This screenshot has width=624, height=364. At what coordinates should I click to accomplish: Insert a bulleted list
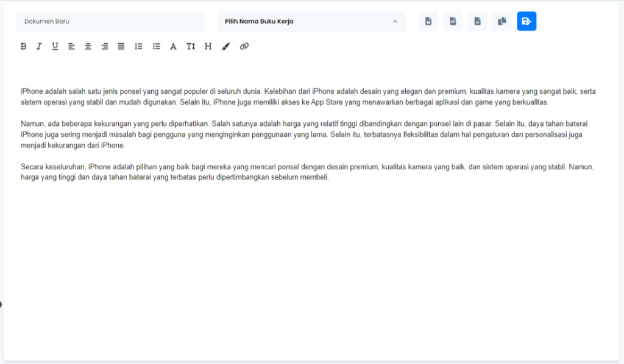157,46
